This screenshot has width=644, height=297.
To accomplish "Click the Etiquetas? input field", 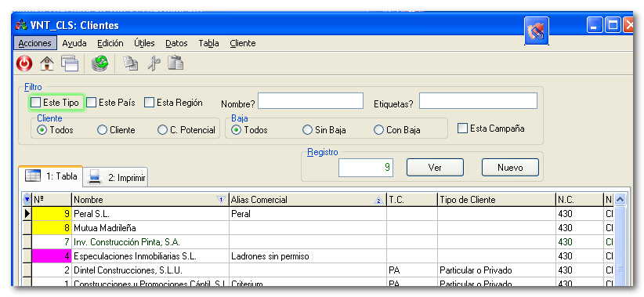I will point(478,101).
